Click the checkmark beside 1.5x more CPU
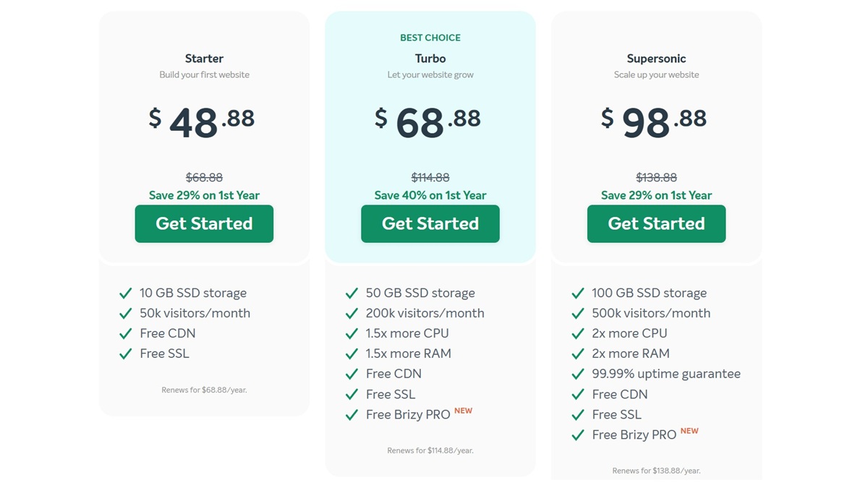868x488 pixels. click(x=352, y=333)
